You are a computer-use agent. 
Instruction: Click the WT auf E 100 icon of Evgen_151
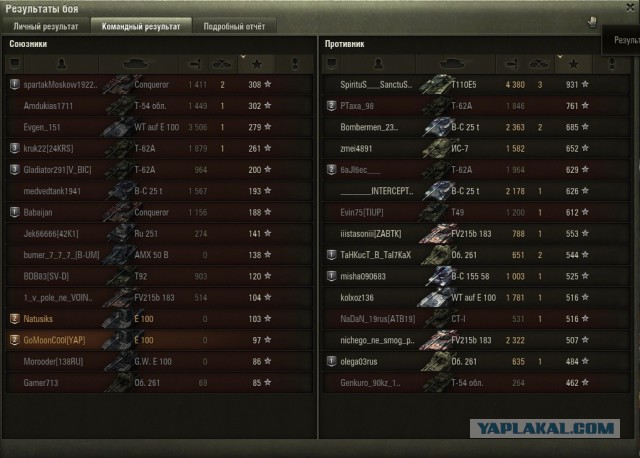[x=118, y=127]
